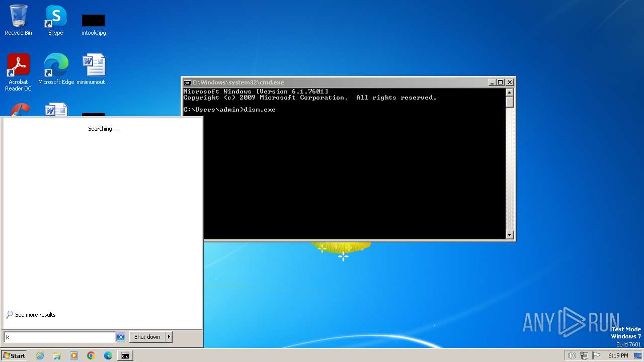The height and width of the screenshot is (362, 644).
Task: Click the cmd scrollbar up arrow
Action: pos(509,93)
